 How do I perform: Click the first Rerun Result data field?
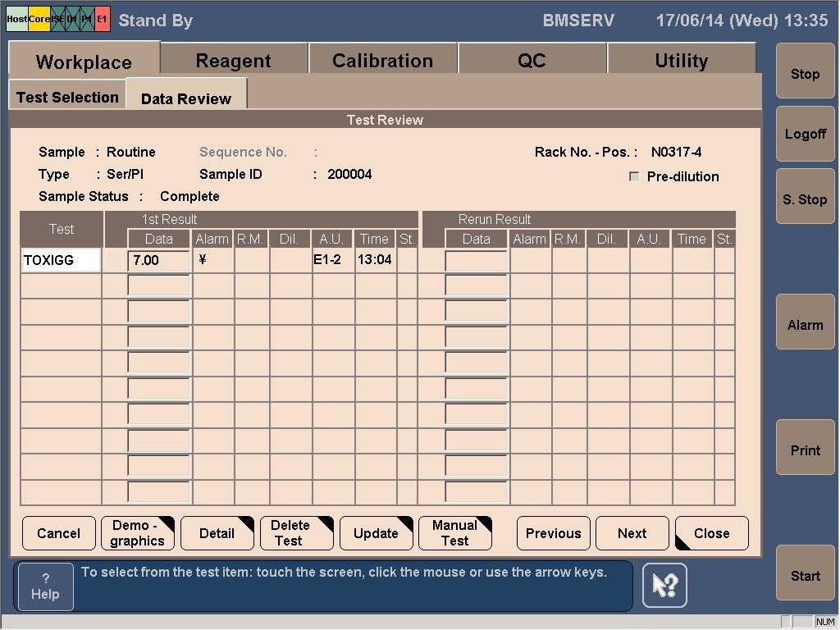click(477, 261)
